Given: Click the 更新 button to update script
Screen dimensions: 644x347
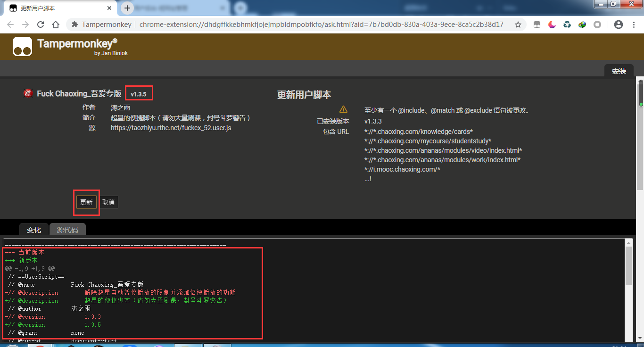Looking at the screenshot, I should [x=86, y=202].
